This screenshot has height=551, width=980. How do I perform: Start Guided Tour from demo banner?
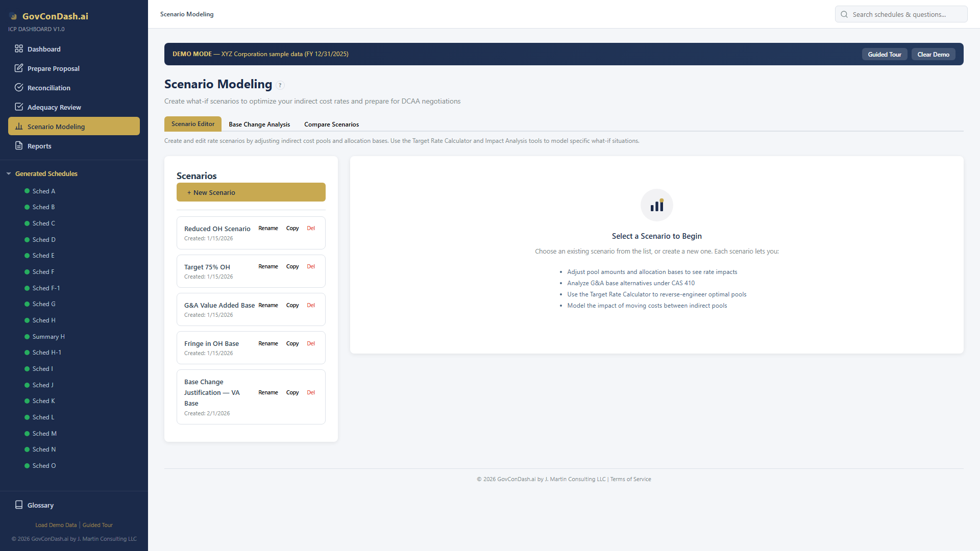click(x=884, y=55)
